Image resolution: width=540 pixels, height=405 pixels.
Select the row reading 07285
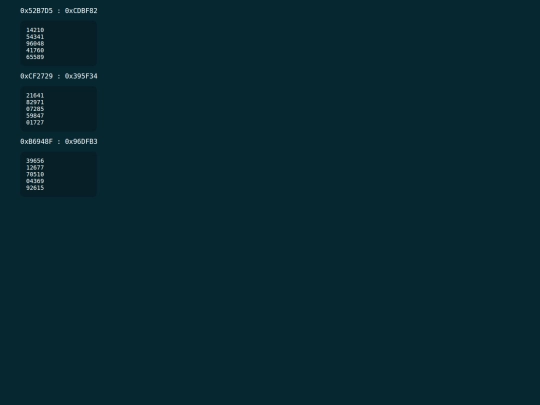tap(35, 109)
